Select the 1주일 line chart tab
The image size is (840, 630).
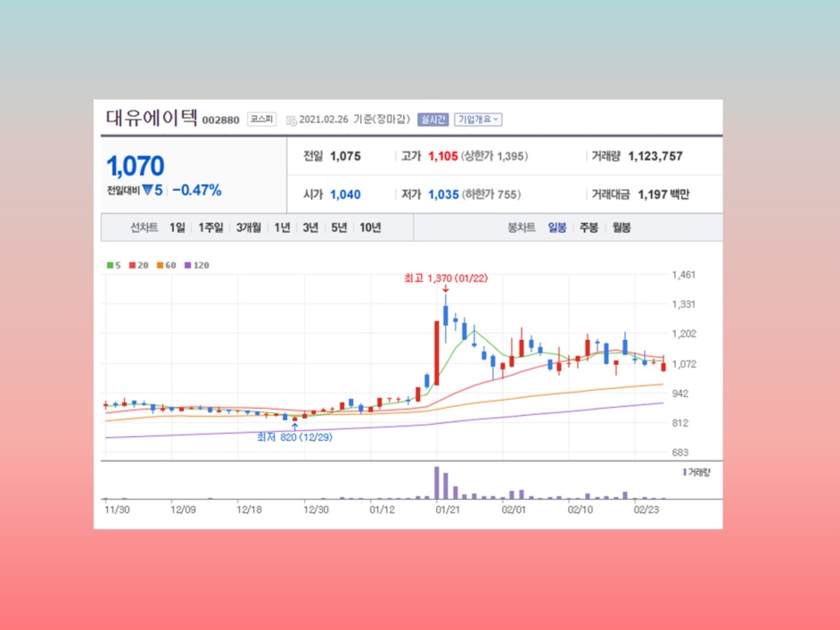(210, 228)
